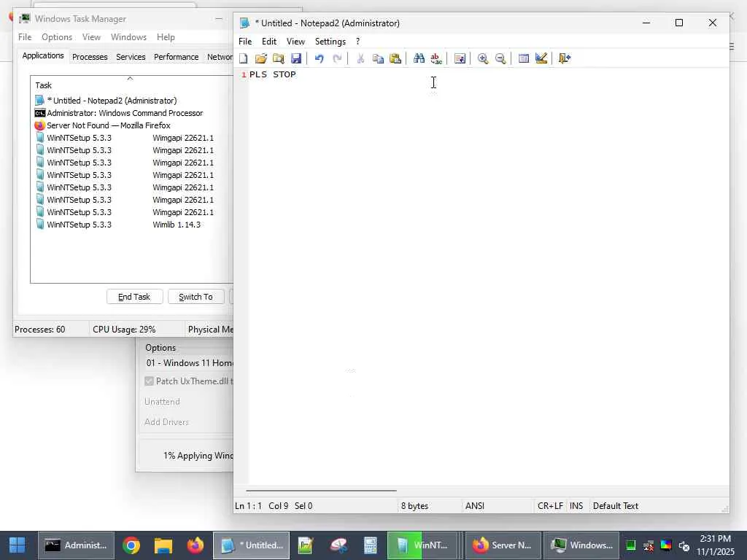Switch to Processes tab in Task Manager

point(90,57)
